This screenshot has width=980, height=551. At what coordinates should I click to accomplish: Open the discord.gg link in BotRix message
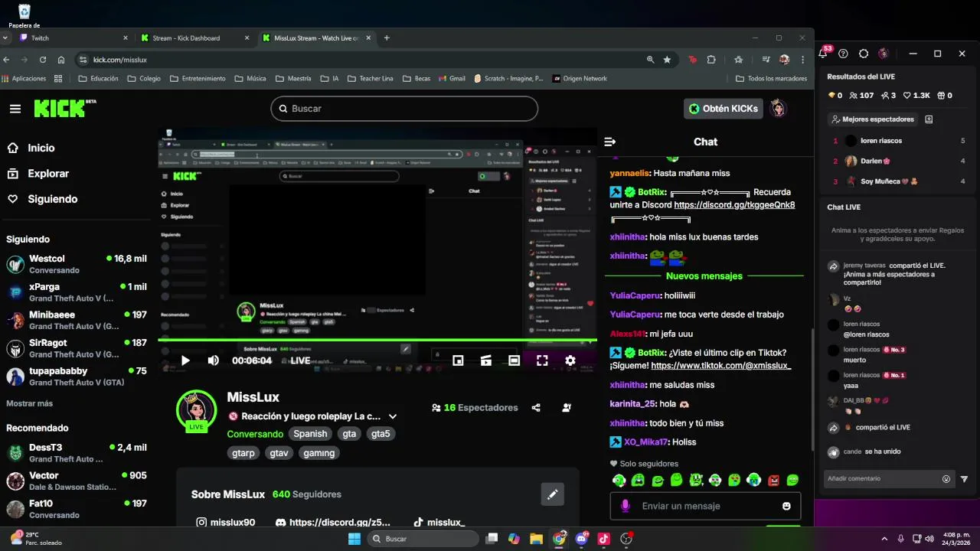click(734, 205)
